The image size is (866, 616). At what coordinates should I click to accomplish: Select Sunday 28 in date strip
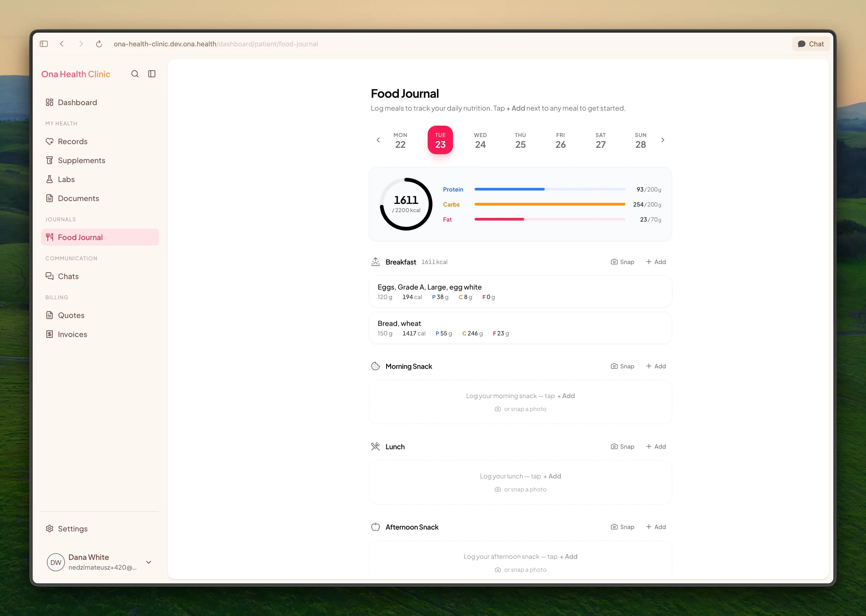click(x=641, y=140)
